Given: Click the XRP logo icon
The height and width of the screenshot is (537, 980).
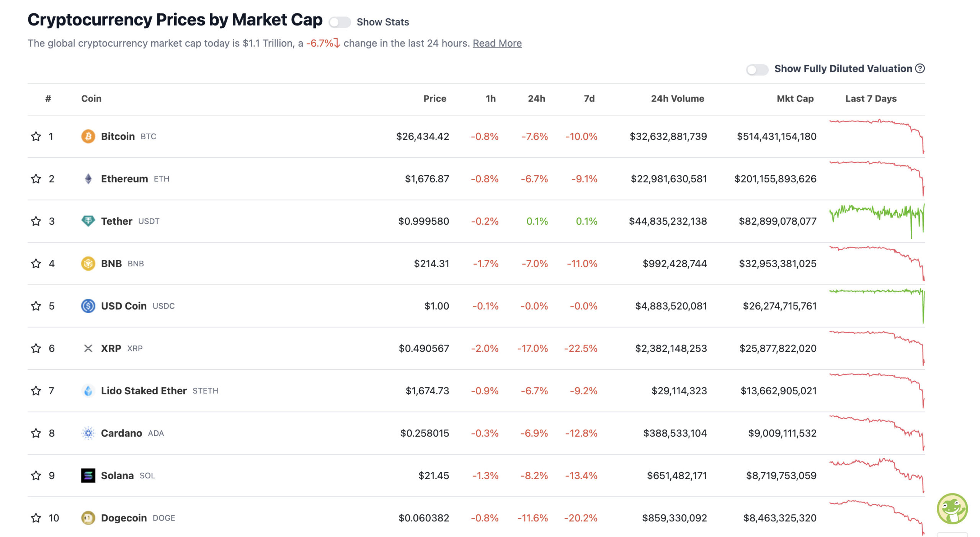Looking at the screenshot, I should click(x=88, y=348).
